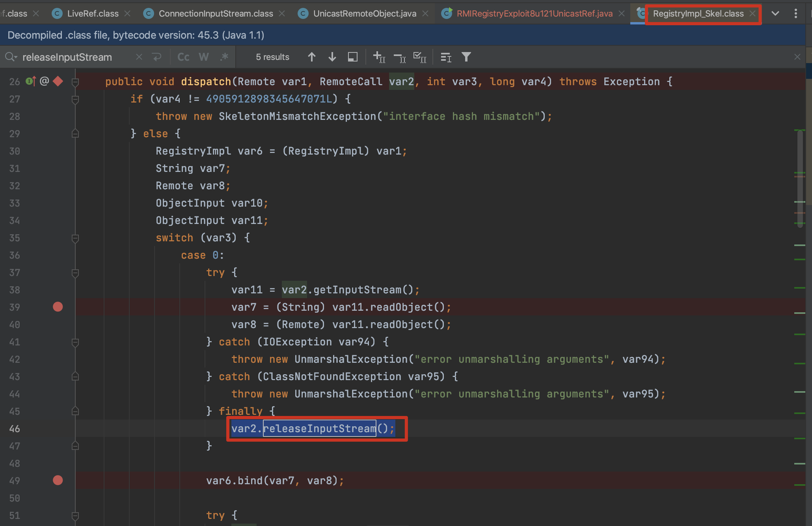Click getInputStream on line 38

pyautogui.click(x=357, y=290)
